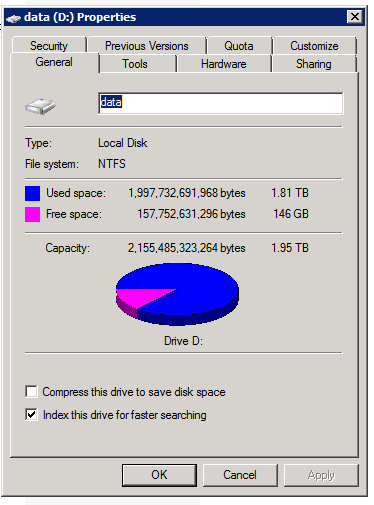This screenshot has width=374, height=505.
Task: Click the hard drive icon beside name field
Action: [x=40, y=106]
